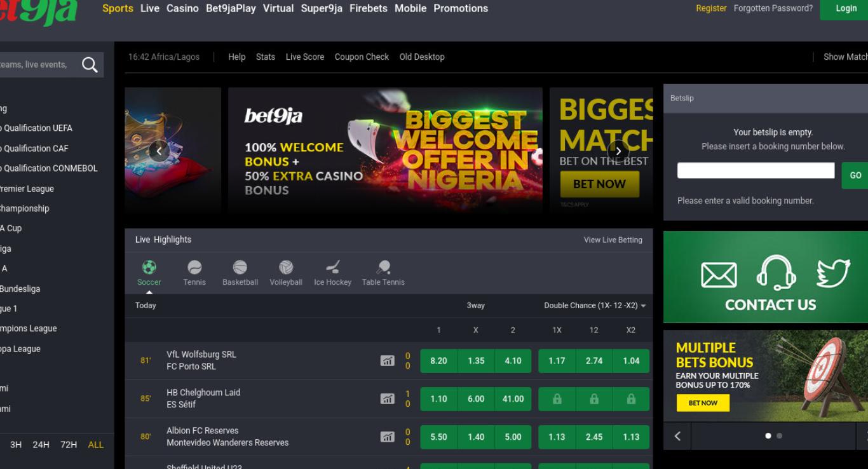The width and height of the screenshot is (868, 469).
Task: Filter events by 72H
Action: (x=69, y=445)
